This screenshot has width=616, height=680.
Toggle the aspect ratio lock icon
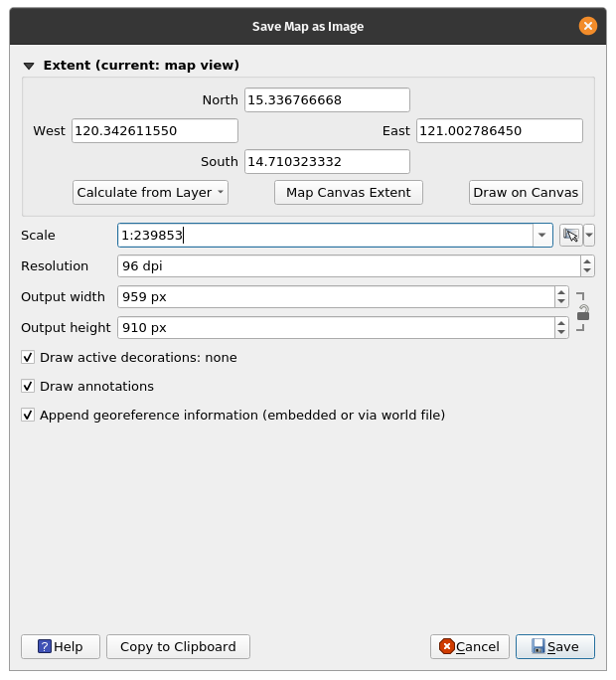click(x=583, y=312)
